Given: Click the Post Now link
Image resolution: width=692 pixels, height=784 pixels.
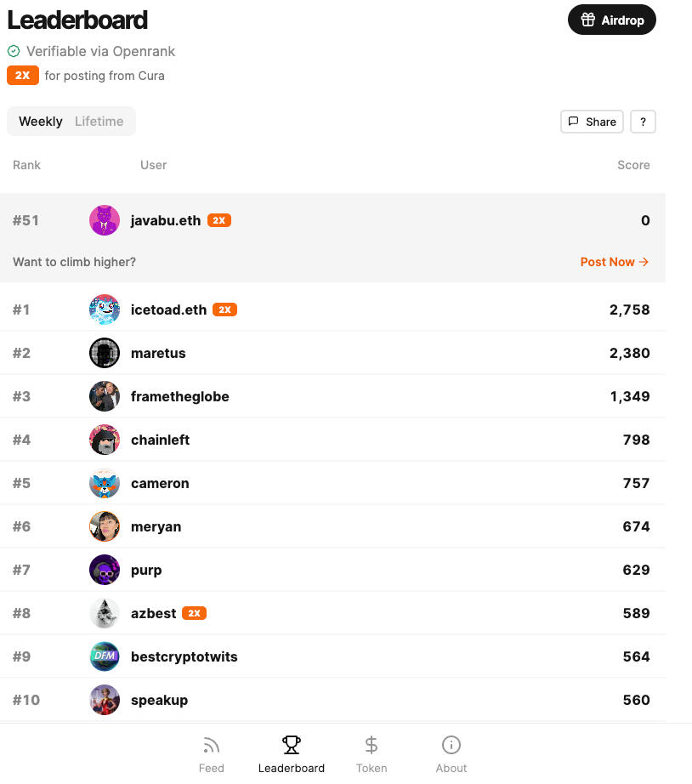Looking at the screenshot, I should (614, 262).
